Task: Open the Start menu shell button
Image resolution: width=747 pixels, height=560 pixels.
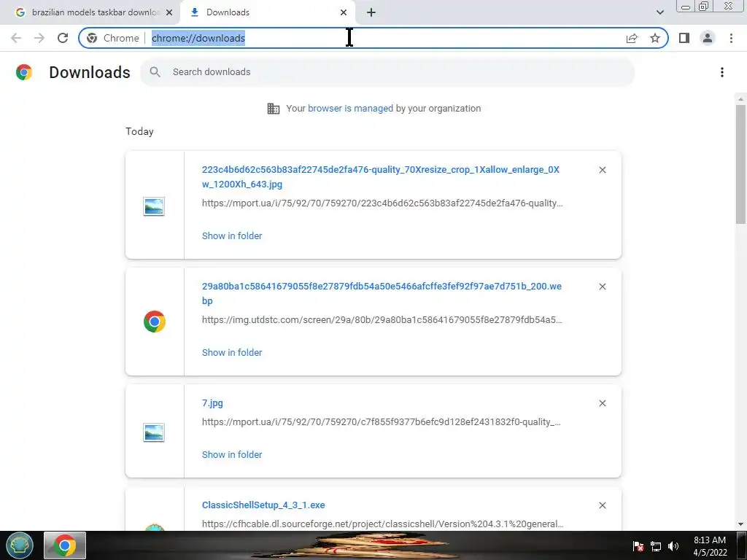Action: click(x=20, y=545)
